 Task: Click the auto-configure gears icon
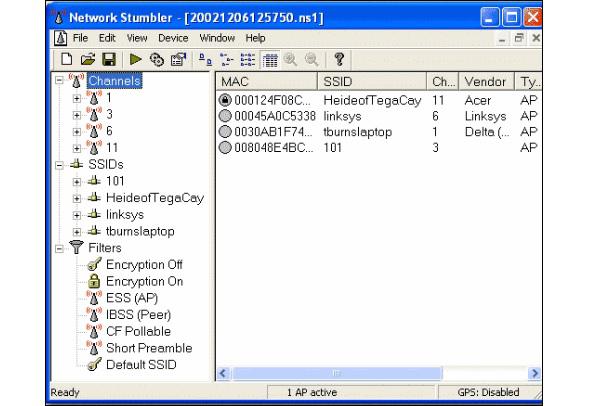click(157, 60)
